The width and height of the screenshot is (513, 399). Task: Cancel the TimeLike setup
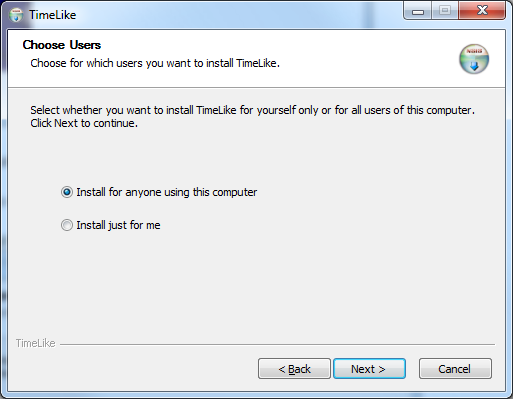455,369
